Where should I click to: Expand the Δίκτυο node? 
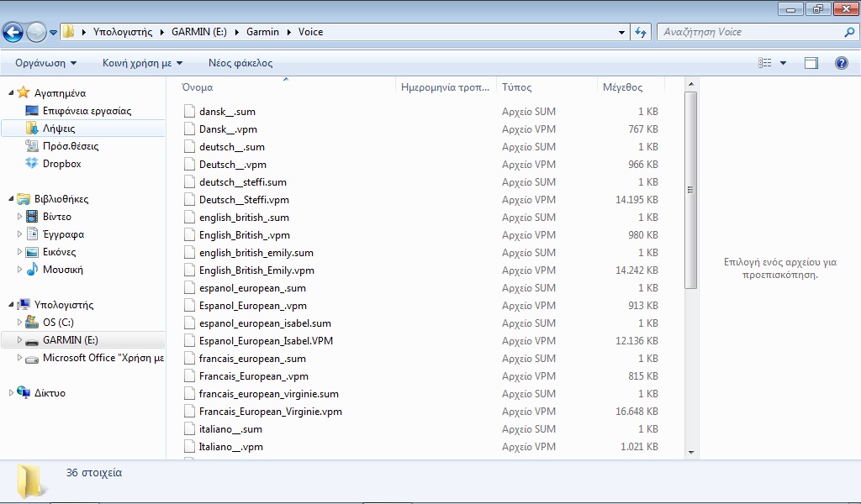[11, 392]
